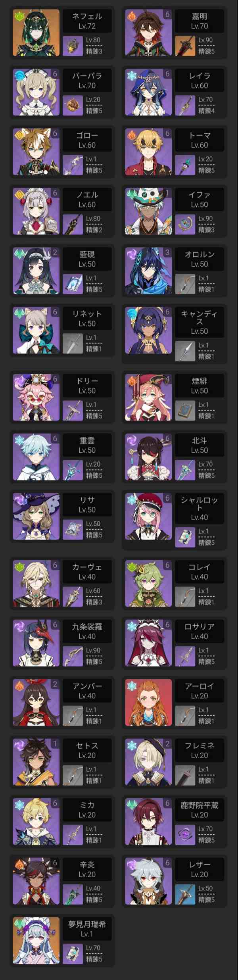The image size is (238, 980).
Task: Tap the Cryo element icon on レイラ
Action: coord(131,75)
